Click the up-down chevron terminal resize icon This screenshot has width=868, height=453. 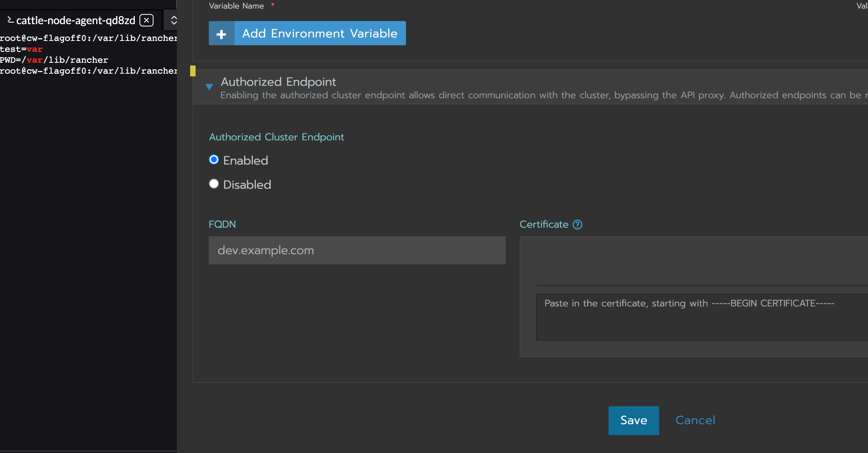pyautogui.click(x=174, y=20)
